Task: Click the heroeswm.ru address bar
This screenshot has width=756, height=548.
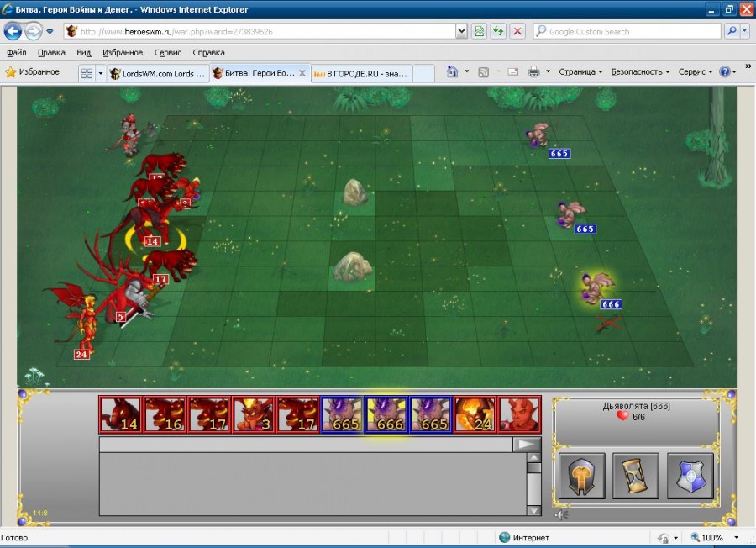Action: coord(260,32)
